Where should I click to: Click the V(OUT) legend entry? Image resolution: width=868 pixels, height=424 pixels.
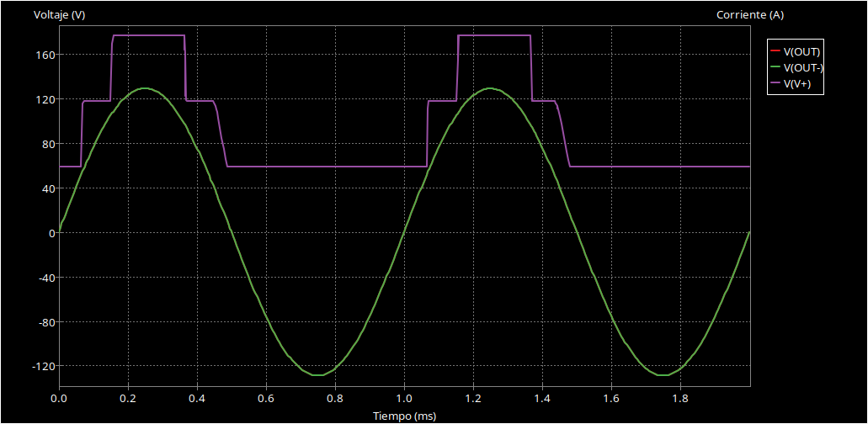(795, 51)
